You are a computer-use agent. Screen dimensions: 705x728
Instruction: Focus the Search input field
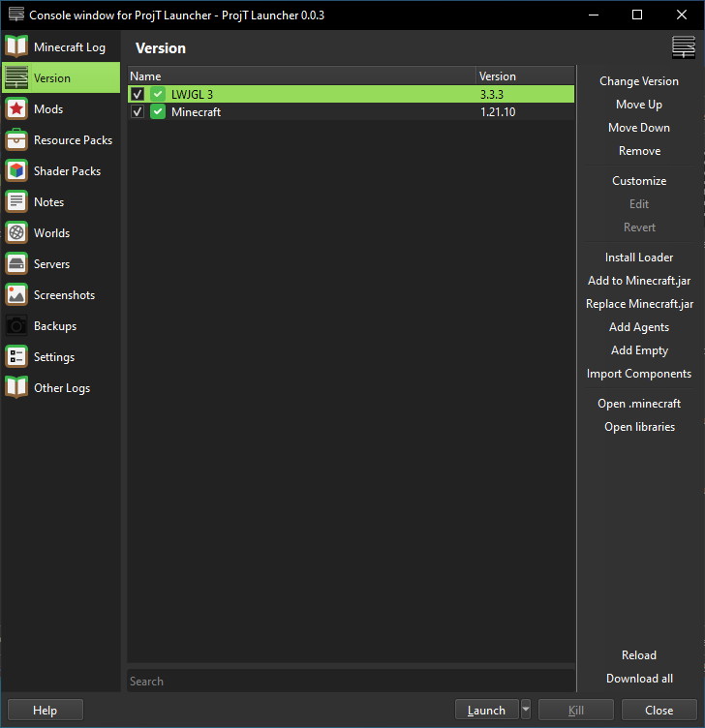tap(351, 681)
